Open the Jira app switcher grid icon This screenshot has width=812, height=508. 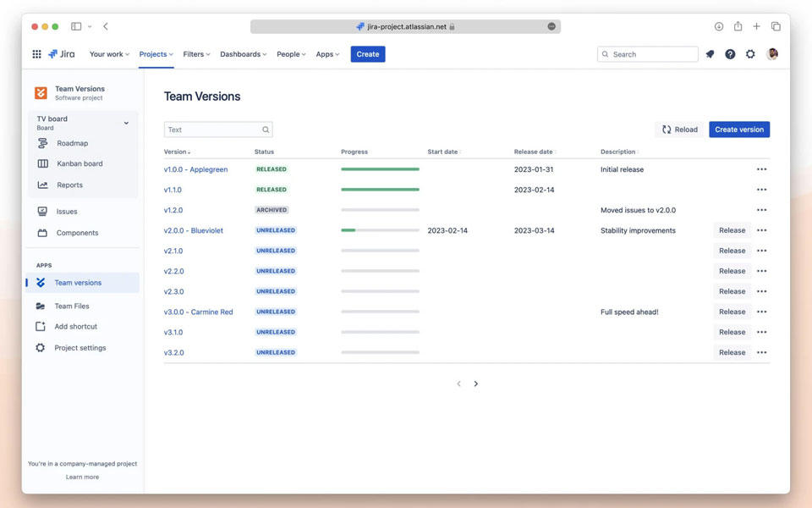pos(36,54)
